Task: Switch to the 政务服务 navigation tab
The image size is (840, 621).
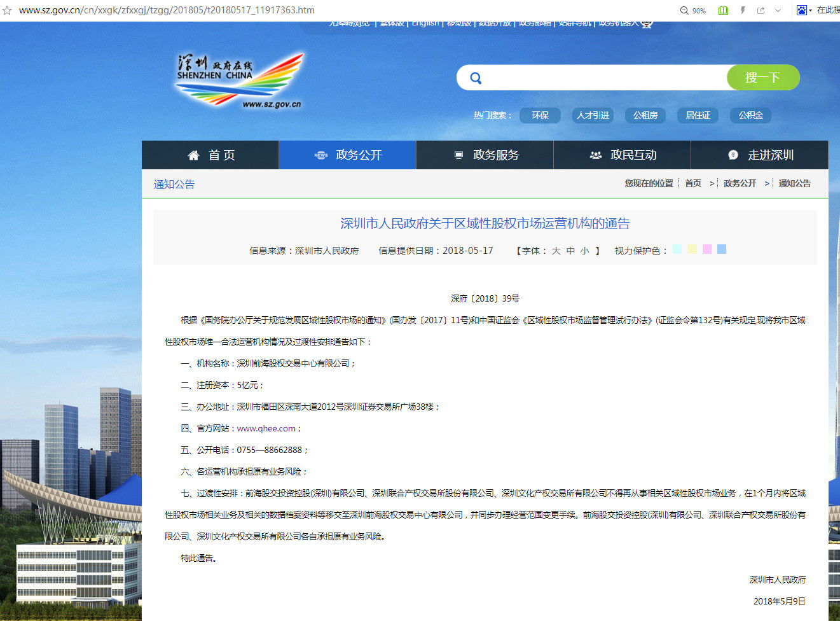Action: 485,155
